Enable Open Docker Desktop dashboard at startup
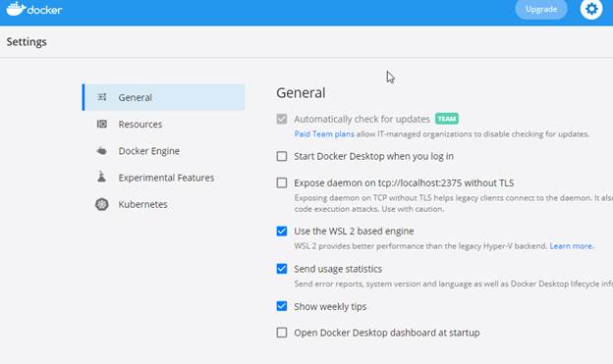613x364 pixels. [282, 333]
